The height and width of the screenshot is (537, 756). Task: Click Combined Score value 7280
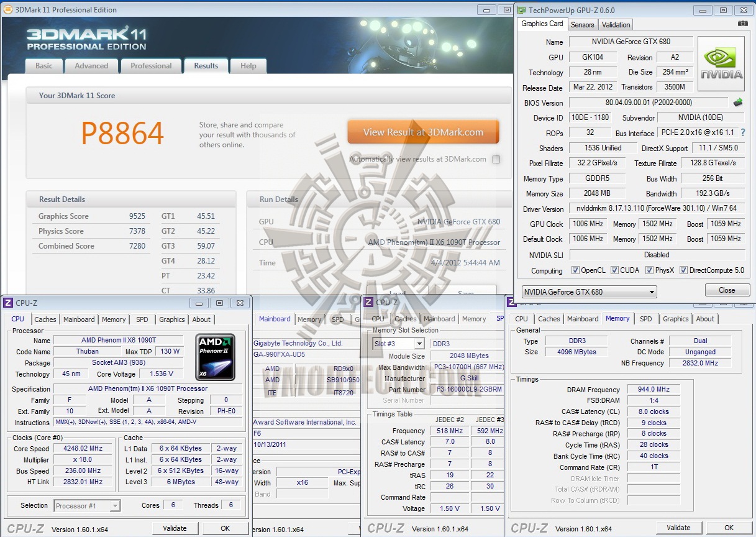click(x=137, y=246)
